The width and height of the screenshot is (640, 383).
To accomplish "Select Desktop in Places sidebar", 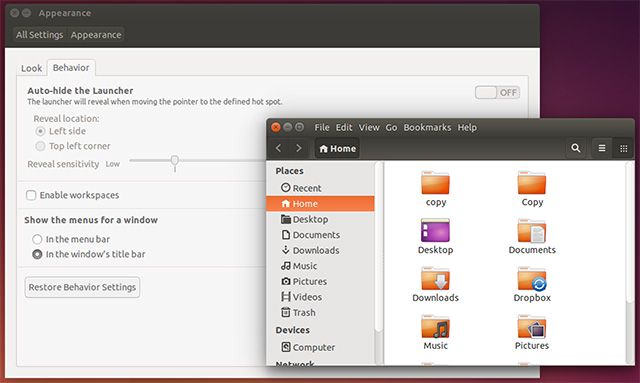I will (x=320, y=219).
